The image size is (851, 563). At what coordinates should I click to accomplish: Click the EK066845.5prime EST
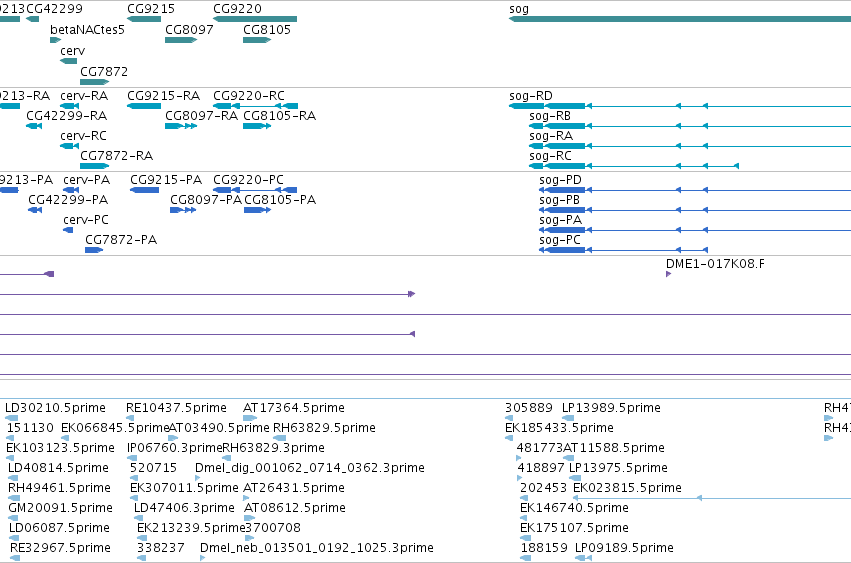[x=66, y=438]
